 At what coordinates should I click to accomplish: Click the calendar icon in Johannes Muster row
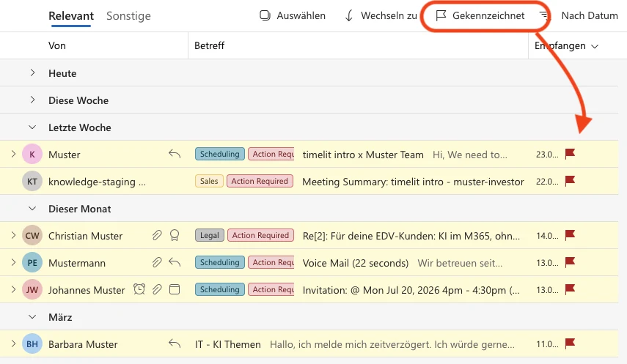point(175,289)
